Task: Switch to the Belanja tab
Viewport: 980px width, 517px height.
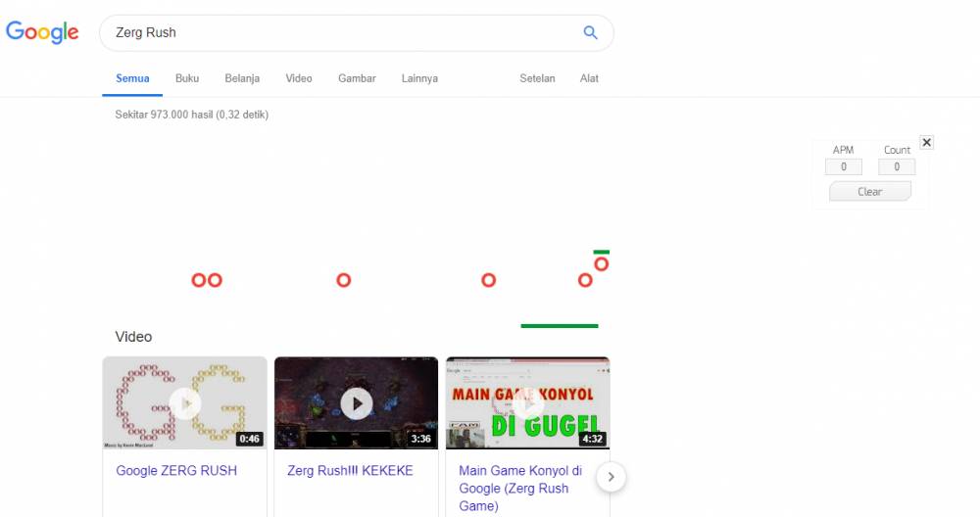Action: click(242, 78)
